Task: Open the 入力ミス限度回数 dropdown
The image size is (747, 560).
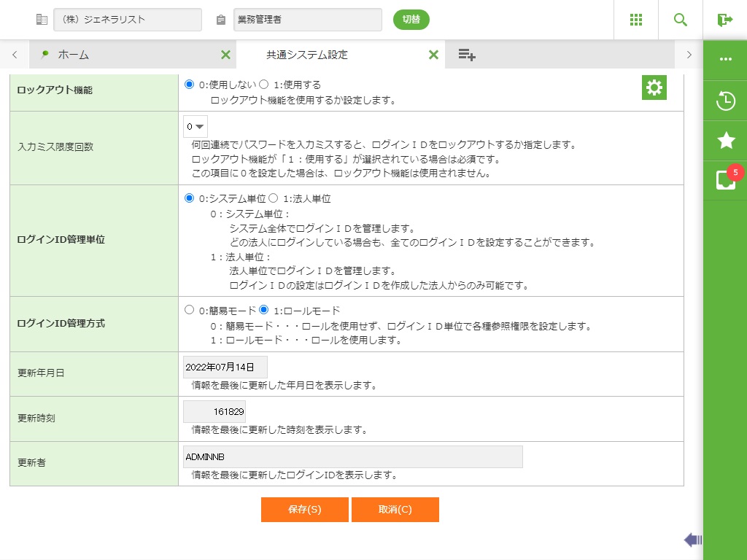Action: point(196,126)
